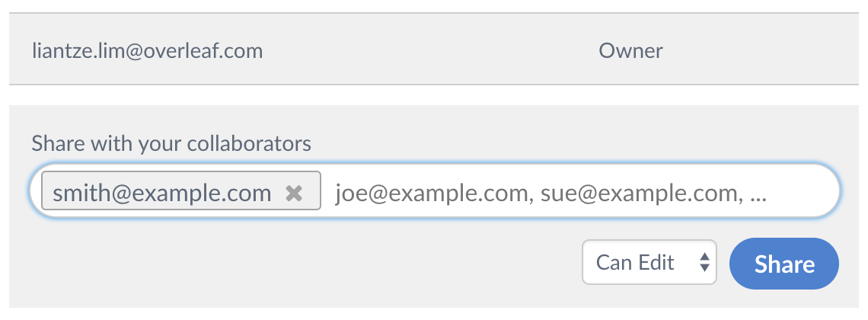Focus the collaborator email input placeholder text
The width and height of the screenshot is (868, 320).
click(x=550, y=194)
